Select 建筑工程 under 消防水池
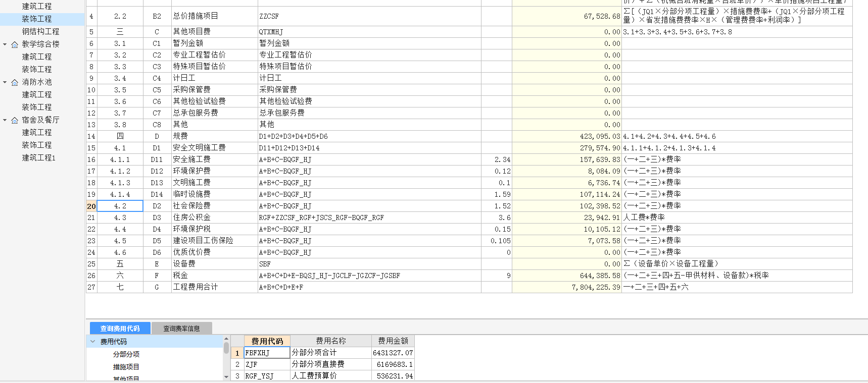Viewport: 868px width, 383px height. point(36,95)
